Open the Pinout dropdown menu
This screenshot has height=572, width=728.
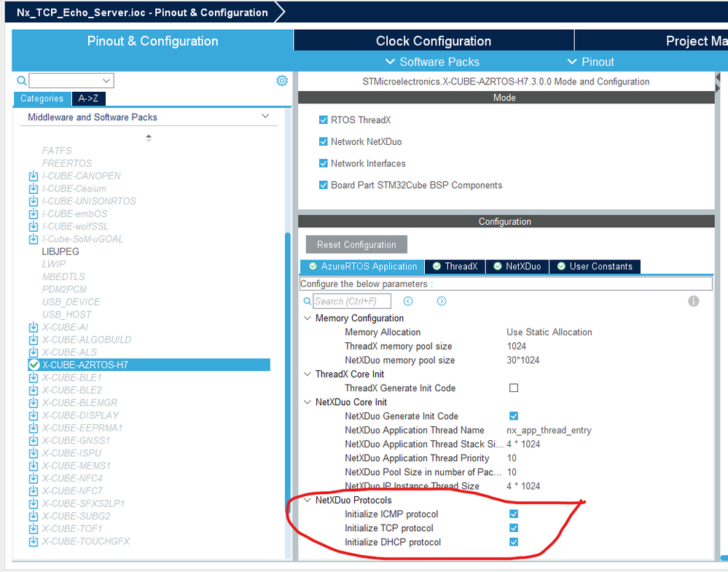coord(591,62)
